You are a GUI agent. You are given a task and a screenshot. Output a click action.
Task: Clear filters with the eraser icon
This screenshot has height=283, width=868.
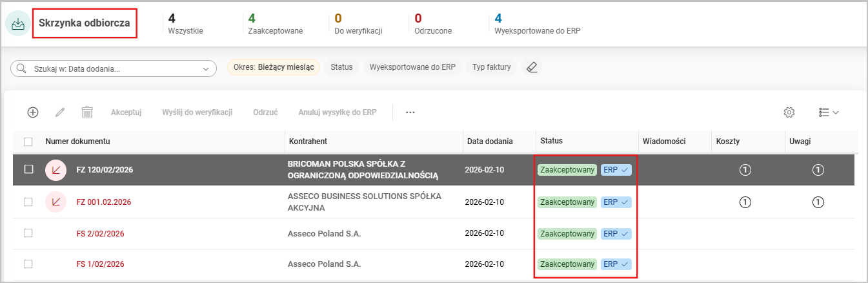click(531, 67)
